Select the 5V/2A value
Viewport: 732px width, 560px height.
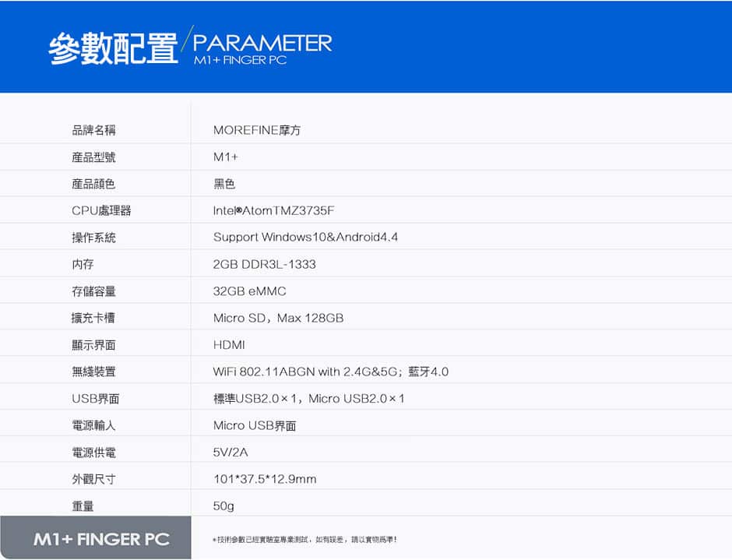231,452
